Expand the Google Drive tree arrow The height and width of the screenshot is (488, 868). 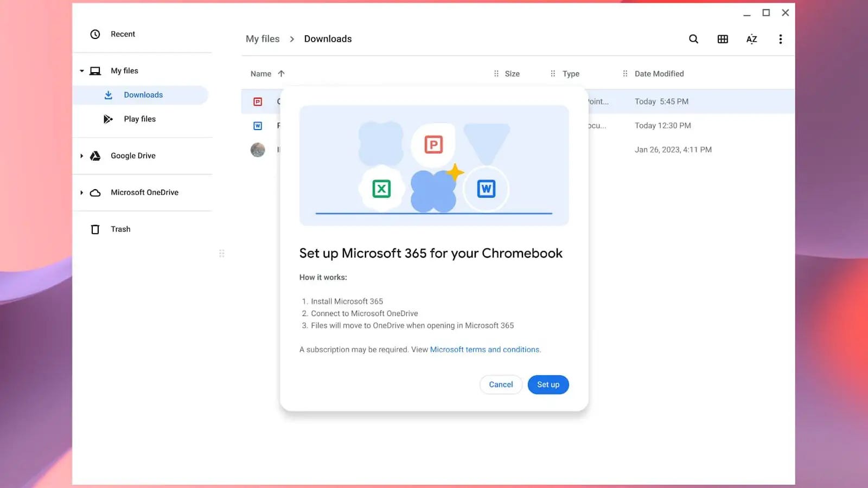(82, 156)
